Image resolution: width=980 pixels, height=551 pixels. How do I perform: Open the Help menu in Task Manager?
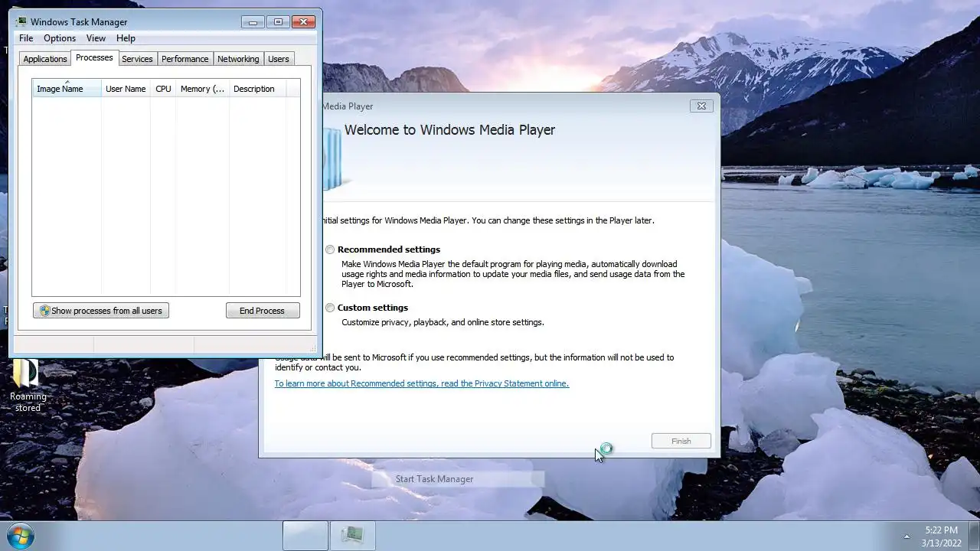[126, 38]
